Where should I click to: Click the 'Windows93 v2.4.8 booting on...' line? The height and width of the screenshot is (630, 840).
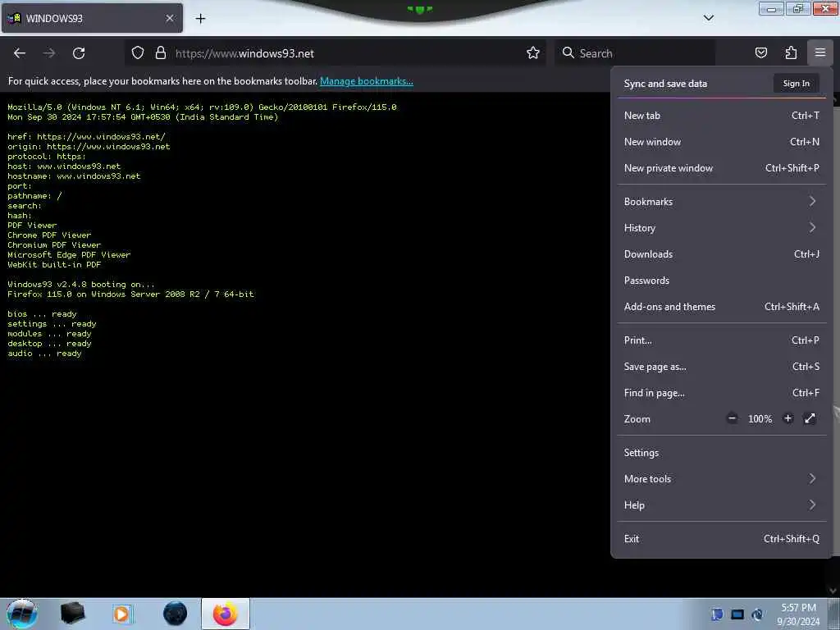click(81, 285)
